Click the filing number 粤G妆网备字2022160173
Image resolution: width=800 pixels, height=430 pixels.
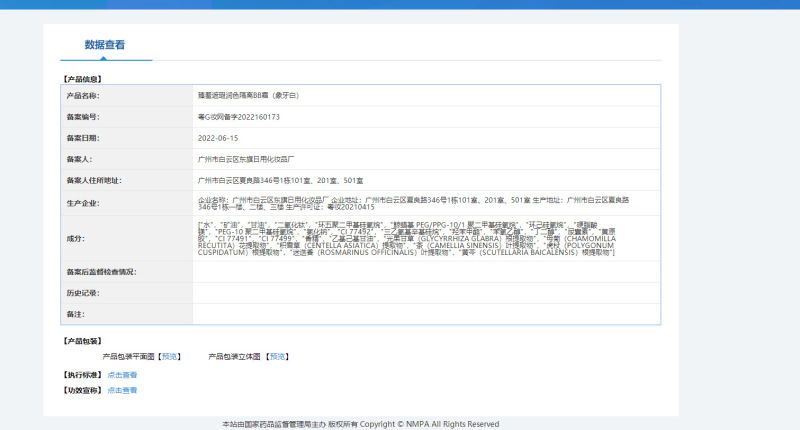239,117
